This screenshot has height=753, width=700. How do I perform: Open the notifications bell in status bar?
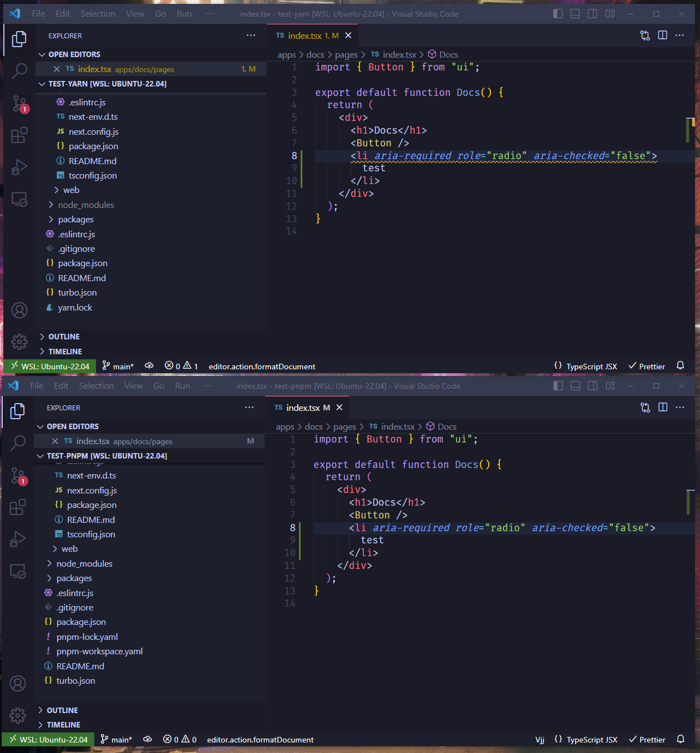680,366
